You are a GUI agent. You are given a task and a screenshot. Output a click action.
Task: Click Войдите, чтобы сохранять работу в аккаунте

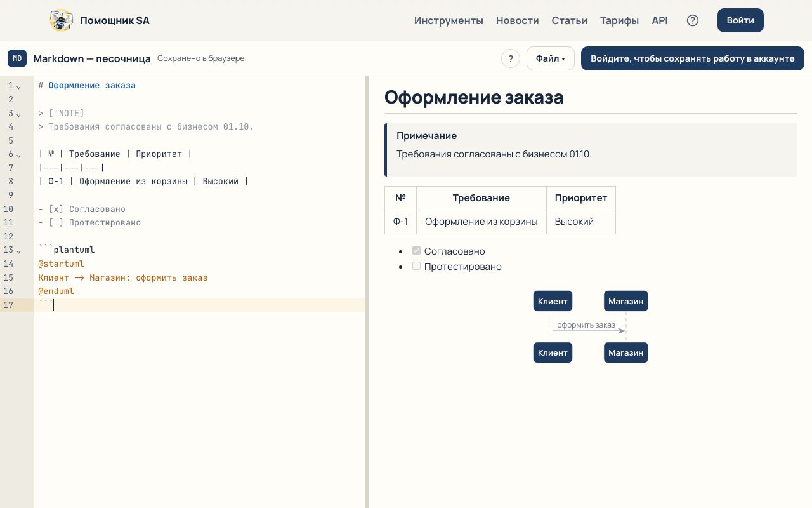click(693, 58)
